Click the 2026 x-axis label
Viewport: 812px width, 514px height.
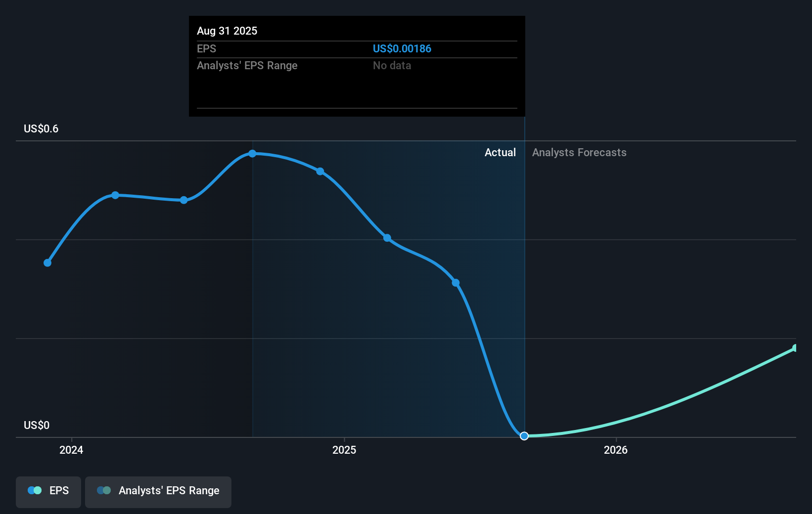point(616,450)
